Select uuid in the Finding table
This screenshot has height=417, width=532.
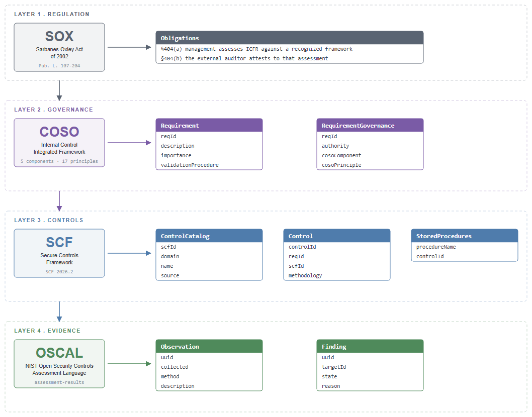370,358
